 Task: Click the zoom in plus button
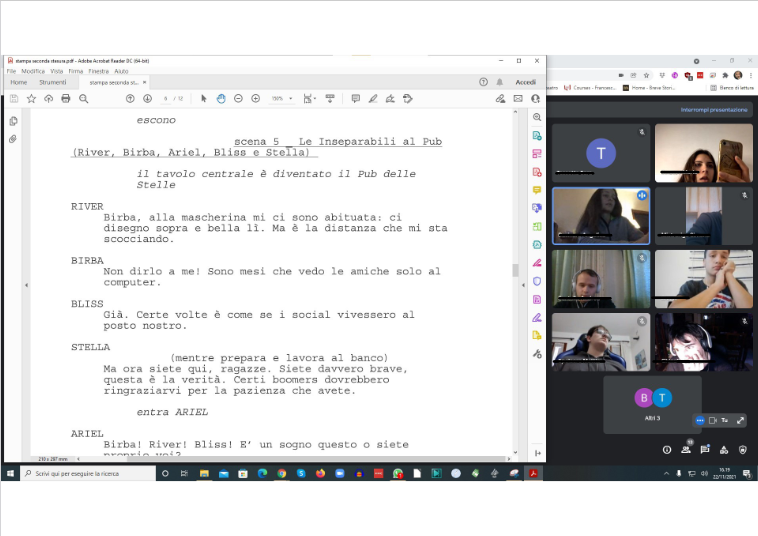(x=256, y=98)
